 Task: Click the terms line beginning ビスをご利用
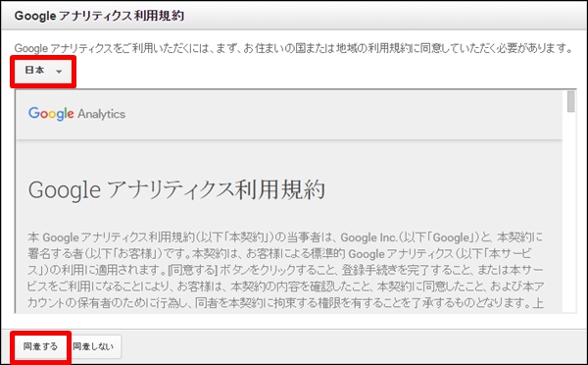coord(285,287)
